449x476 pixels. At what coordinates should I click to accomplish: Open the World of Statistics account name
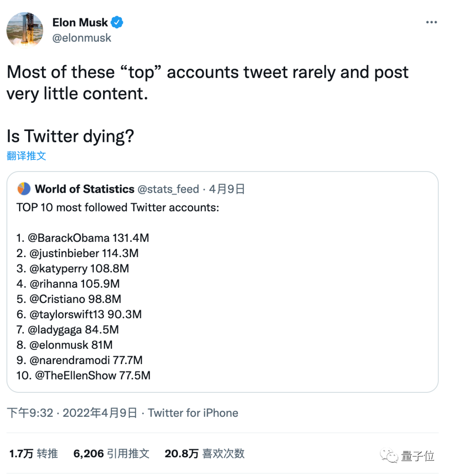click(85, 189)
